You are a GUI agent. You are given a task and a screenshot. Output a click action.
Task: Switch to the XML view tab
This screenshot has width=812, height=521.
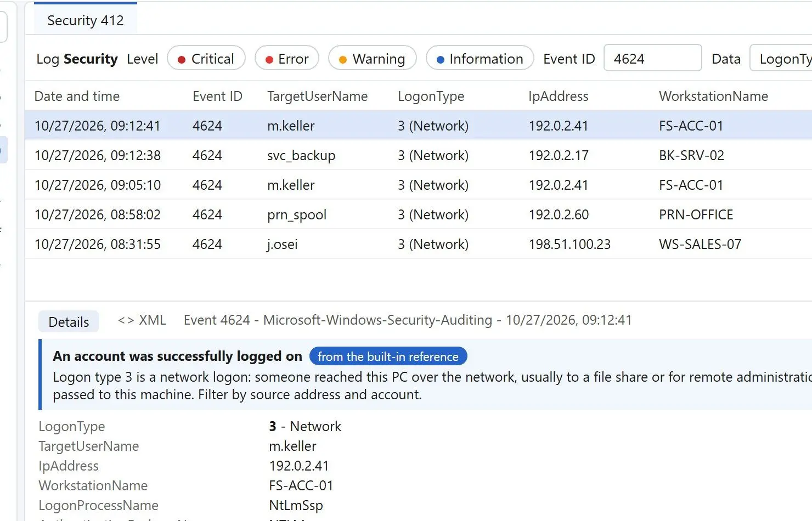tap(142, 320)
